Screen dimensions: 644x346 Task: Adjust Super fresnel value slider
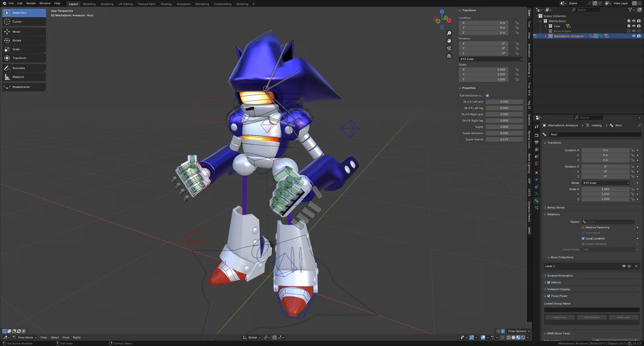pyautogui.click(x=504, y=140)
